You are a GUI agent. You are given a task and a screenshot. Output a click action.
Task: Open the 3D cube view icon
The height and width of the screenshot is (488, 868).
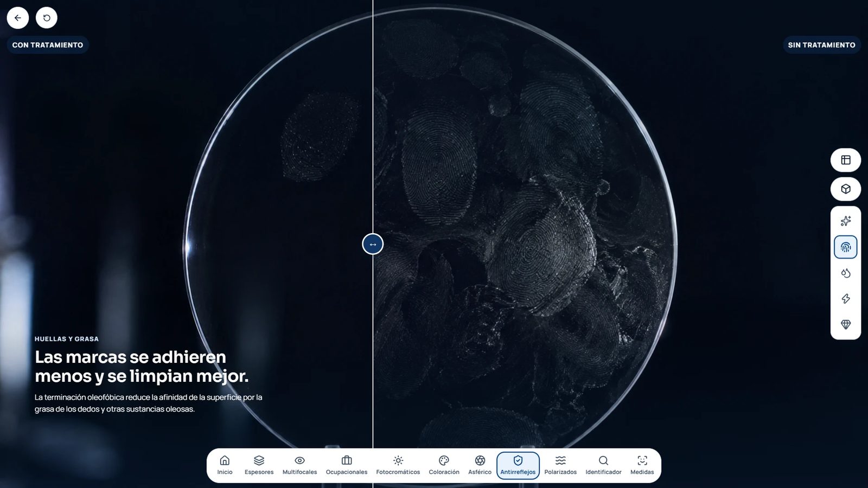[846, 189]
